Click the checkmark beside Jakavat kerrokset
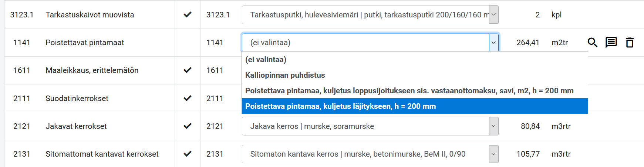The width and height of the screenshot is (644, 167). pos(188,126)
